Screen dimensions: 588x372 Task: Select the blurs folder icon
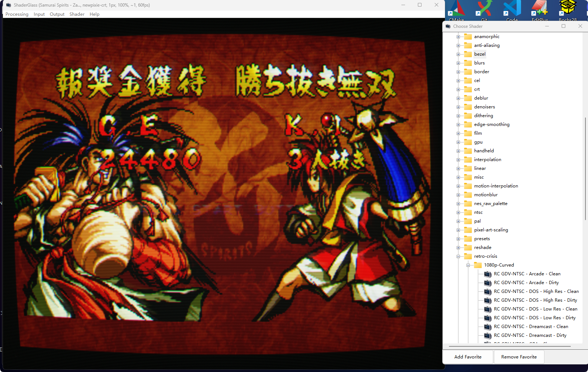click(x=468, y=63)
